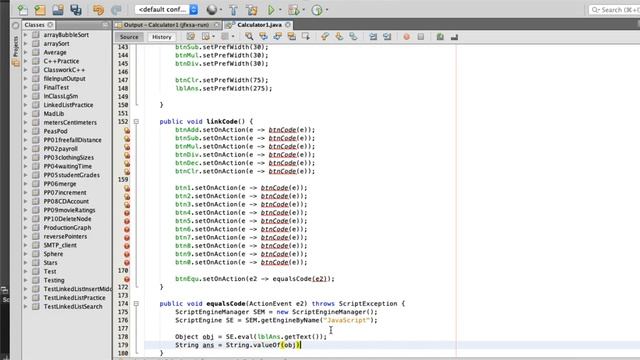Click the Save All toolbar icon
Image resolution: width=640 pixels, height=360 pixels.
76,10
